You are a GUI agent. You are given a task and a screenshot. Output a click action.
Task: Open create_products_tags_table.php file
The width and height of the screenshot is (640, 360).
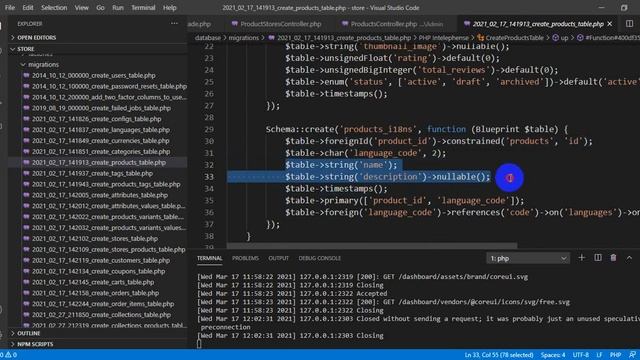tap(105, 184)
